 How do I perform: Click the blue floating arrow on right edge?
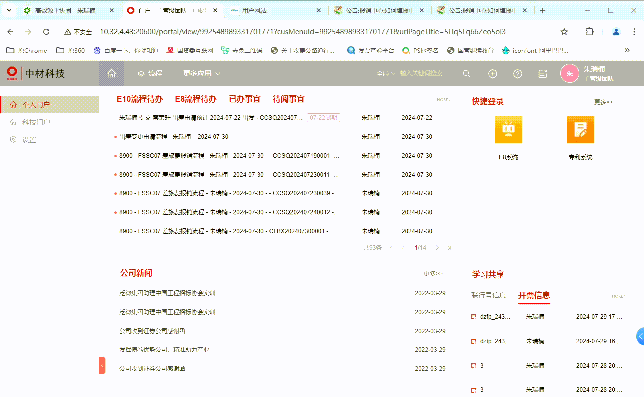(x=640, y=336)
